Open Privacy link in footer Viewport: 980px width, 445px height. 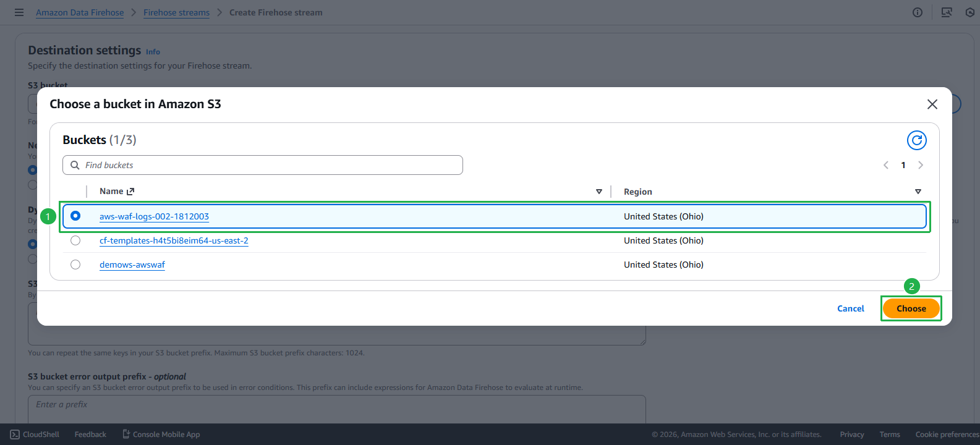[x=852, y=434]
